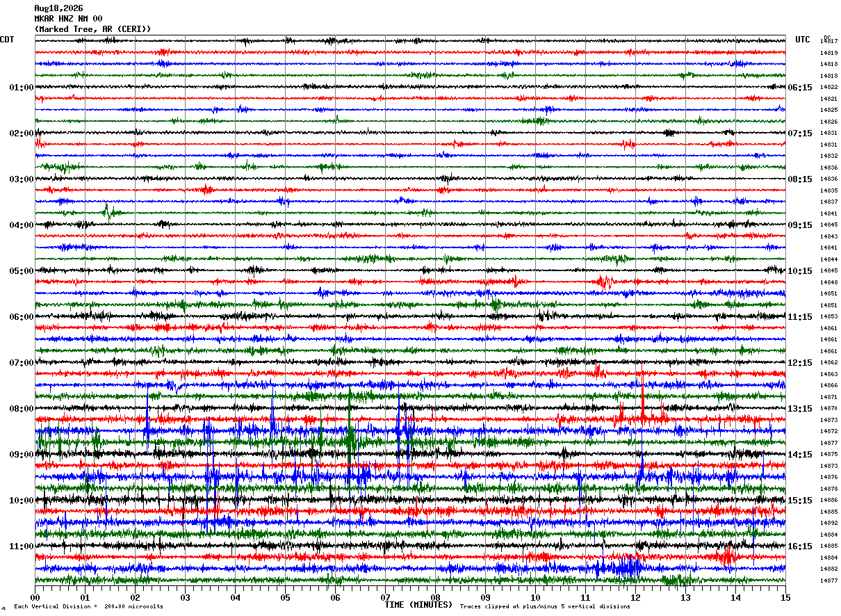
Task: Select the station code MKAR HNZ NM 00
Action: [68, 19]
